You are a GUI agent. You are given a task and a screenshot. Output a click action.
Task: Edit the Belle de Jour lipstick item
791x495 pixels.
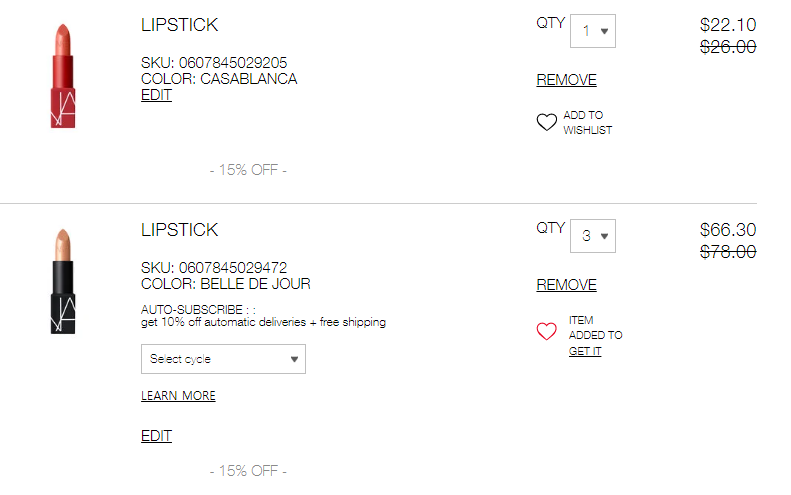coord(156,436)
